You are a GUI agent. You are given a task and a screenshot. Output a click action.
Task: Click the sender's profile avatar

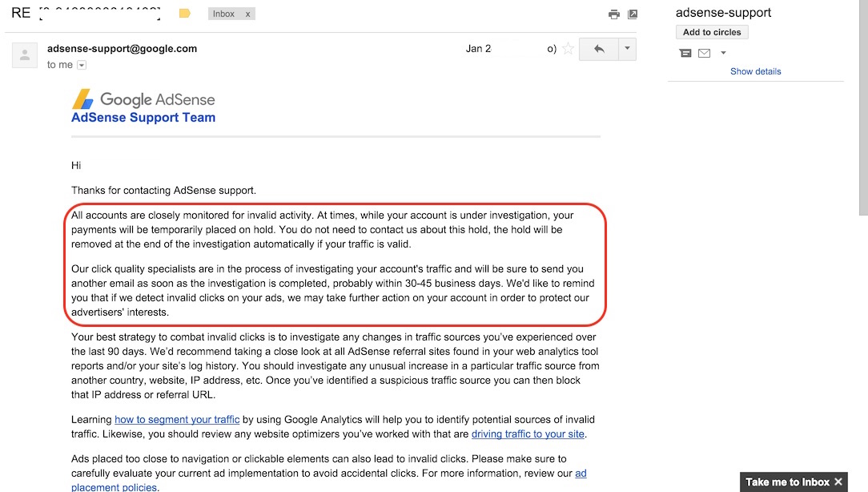[x=25, y=54]
